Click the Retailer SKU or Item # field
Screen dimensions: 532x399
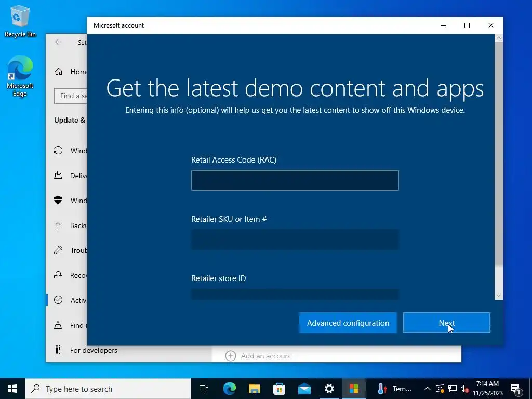(x=295, y=240)
